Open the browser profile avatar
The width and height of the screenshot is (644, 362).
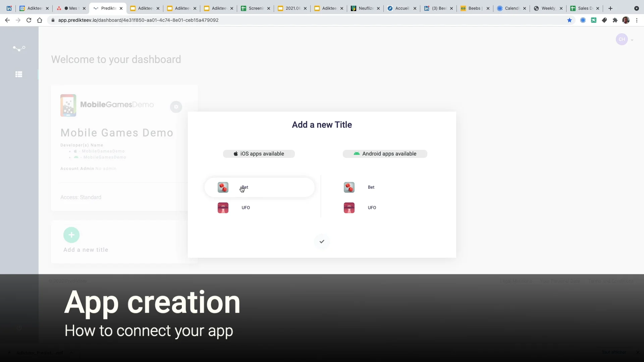(x=626, y=20)
